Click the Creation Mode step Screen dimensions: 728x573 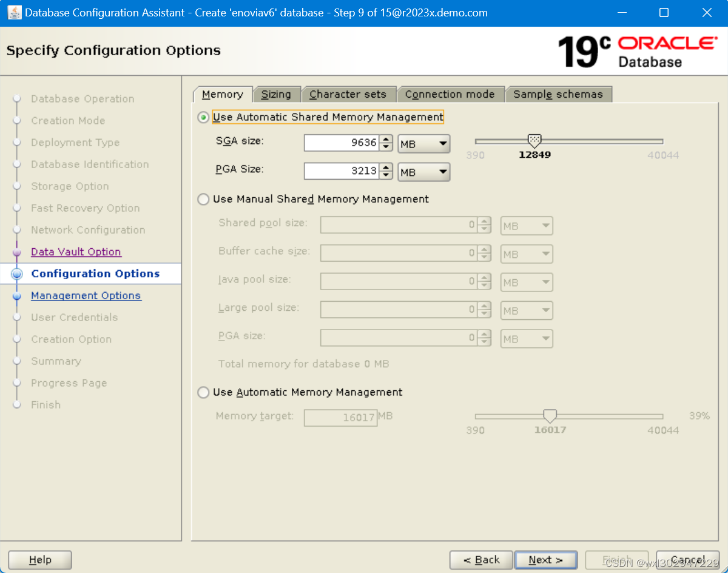coord(68,121)
